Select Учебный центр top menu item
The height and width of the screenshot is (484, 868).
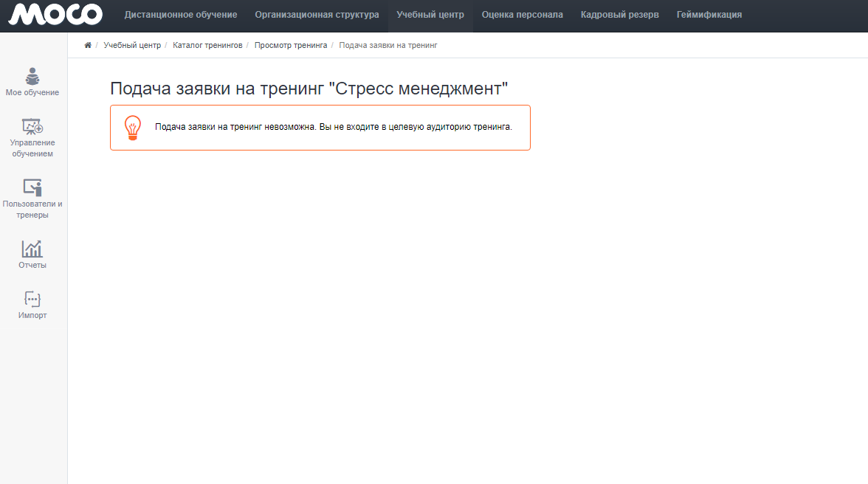point(430,15)
